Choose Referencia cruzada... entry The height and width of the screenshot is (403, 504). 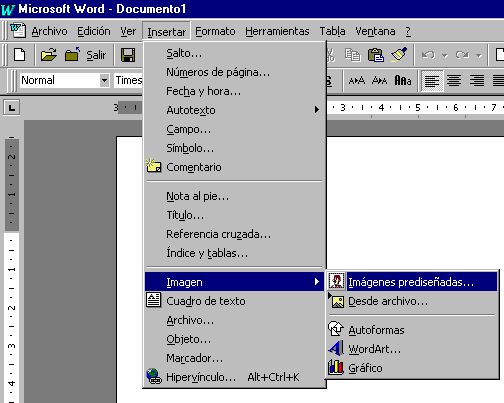click(x=235, y=234)
